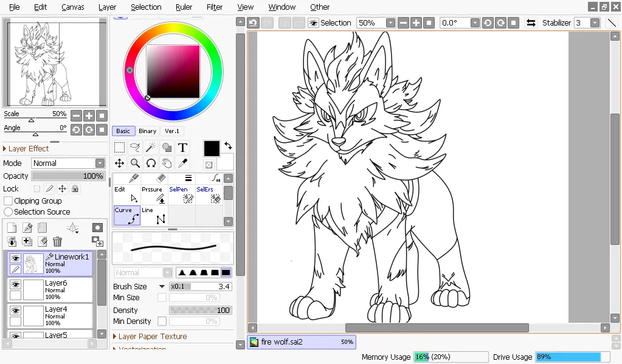Open the Brush Size multiplier dropdown arrow
The height and width of the screenshot is (364, 622).
[162, 286]
